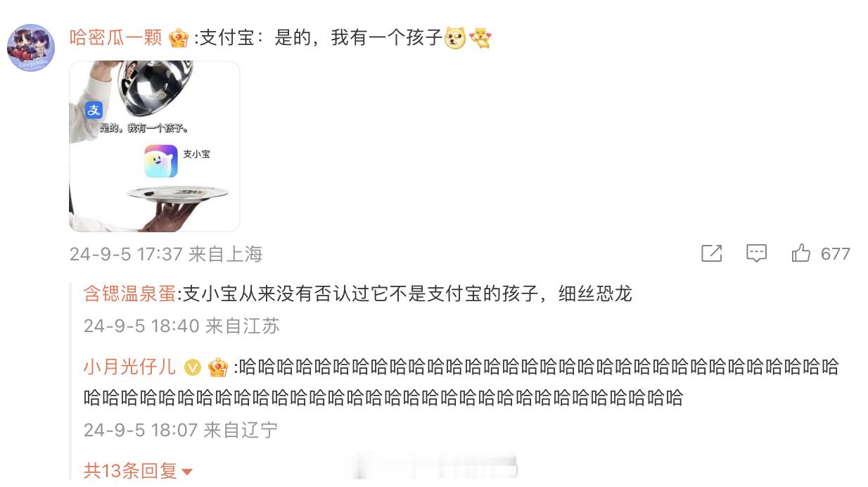
Task: Click the yellow verified badge next to 小月光仔儿
Action: (x=192, y=367)
